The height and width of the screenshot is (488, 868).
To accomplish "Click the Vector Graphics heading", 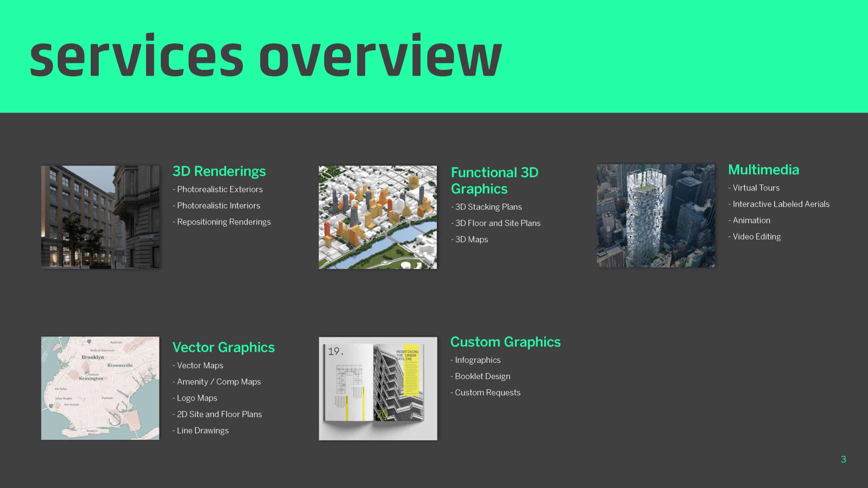I will coord(223,347).
